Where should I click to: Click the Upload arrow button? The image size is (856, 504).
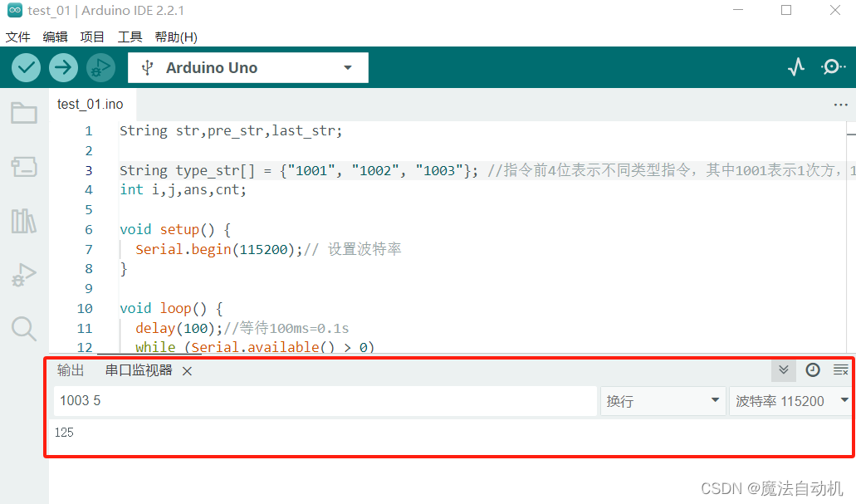coord(63,68)
